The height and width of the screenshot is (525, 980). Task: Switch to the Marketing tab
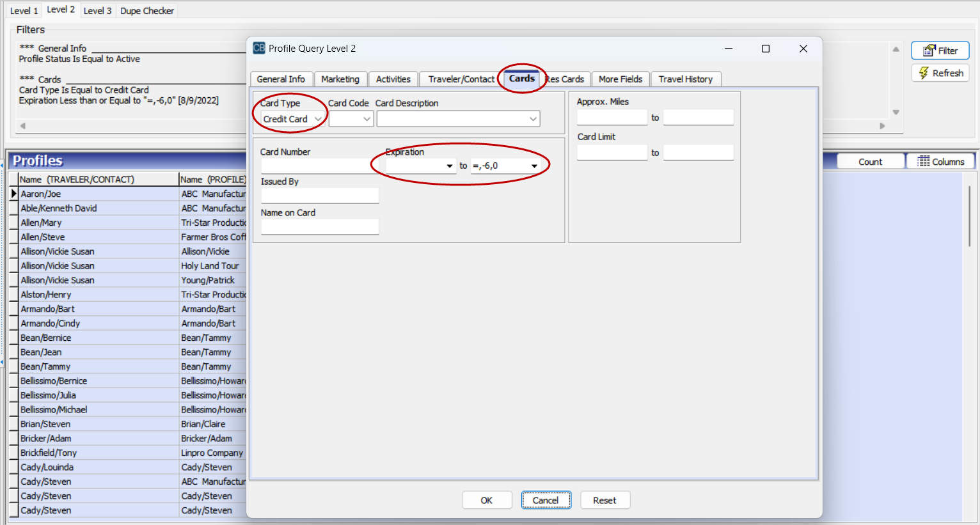(x=340, y=79)
